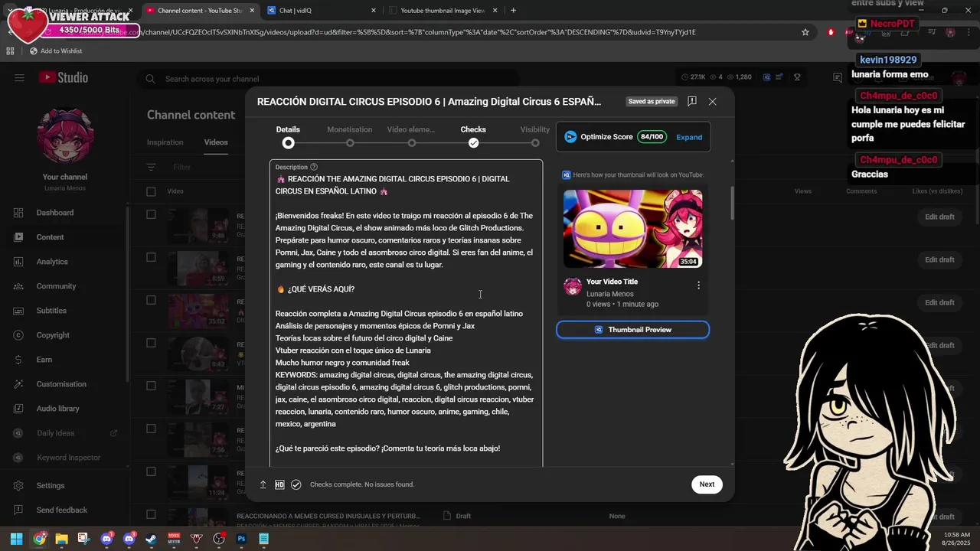
Task: Expand the Optimize Score panel
Action: tap(689, 137)
